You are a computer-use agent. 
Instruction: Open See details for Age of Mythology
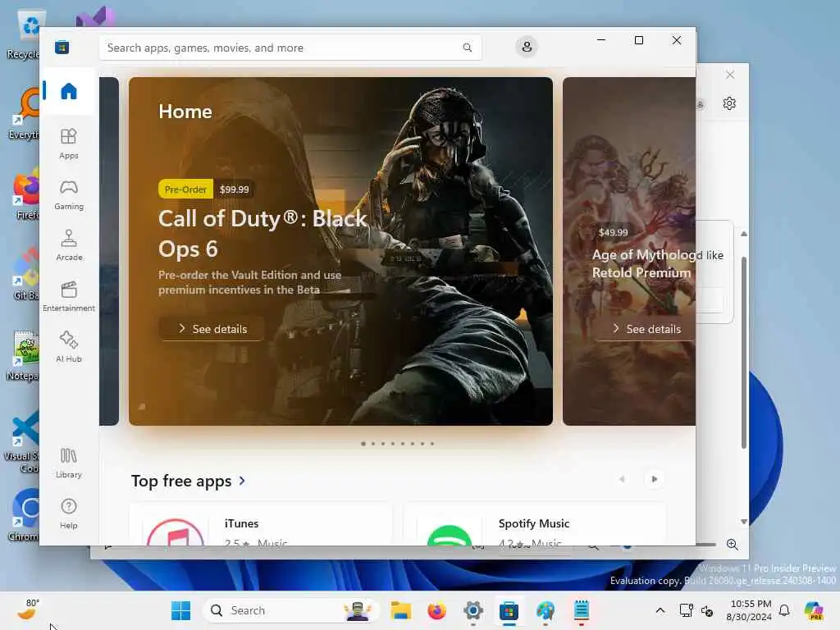point(646,328)
